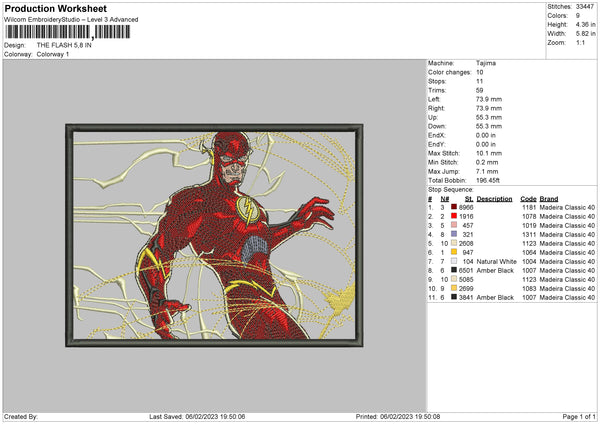This screenshot has width=600, height=424.
Task: Click the Amber Black swatch with 3841 stitches
Action: click(454, 297)
